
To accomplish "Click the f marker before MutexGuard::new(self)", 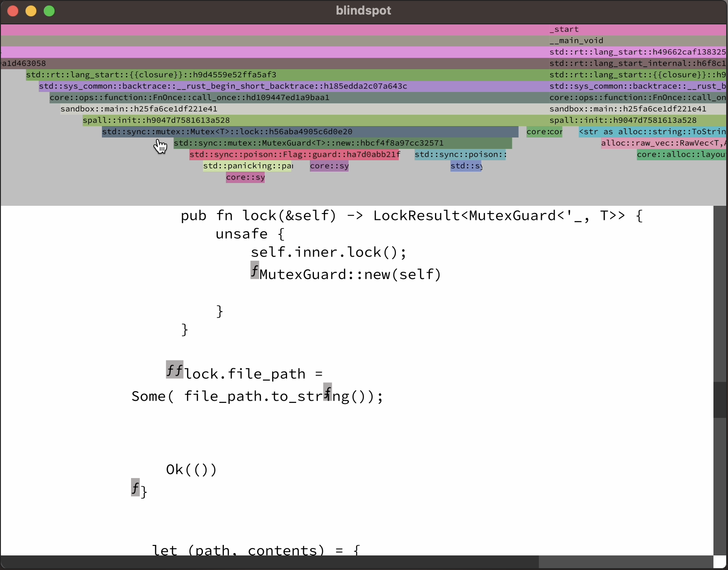I will (255, 270).
